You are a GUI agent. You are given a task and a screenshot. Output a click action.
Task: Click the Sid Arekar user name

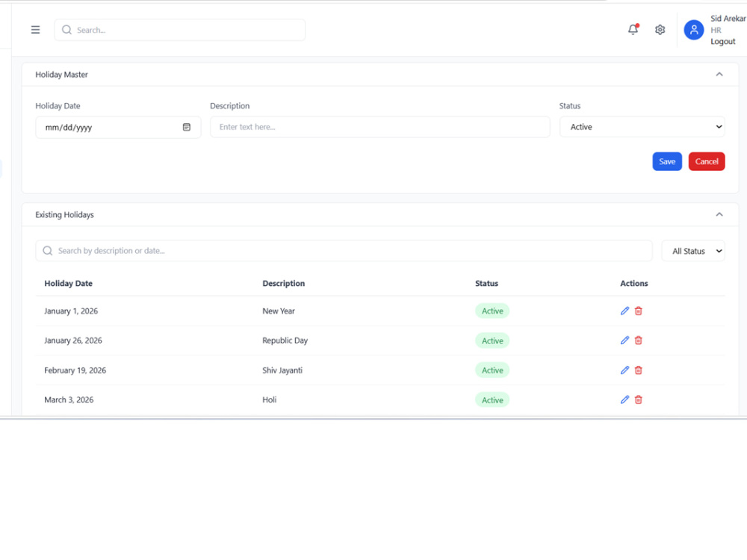click(728, 19)
